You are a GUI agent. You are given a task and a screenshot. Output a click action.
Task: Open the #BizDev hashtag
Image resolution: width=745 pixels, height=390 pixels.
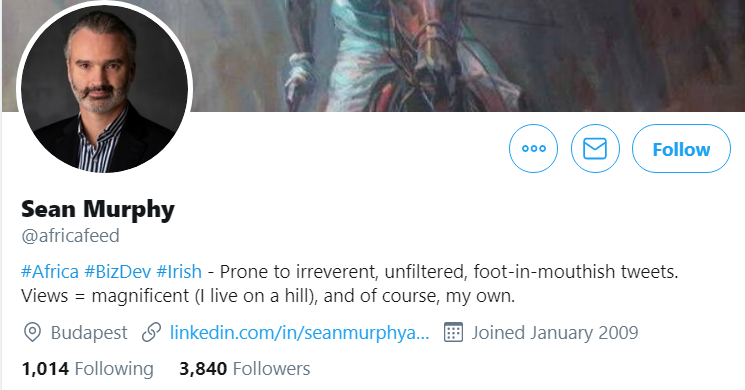(x=117, y=272)
